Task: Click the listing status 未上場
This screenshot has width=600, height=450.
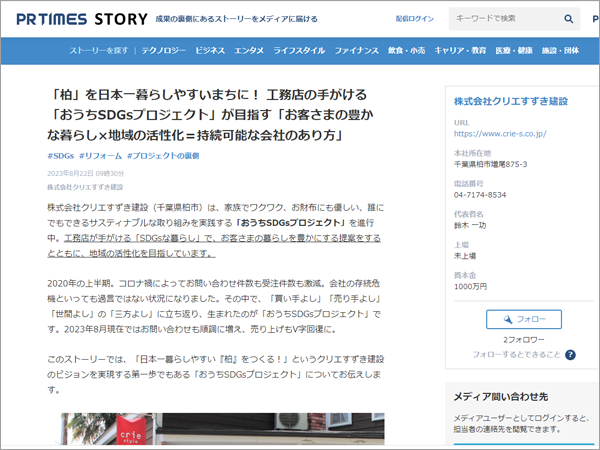Action: point(465,256)
